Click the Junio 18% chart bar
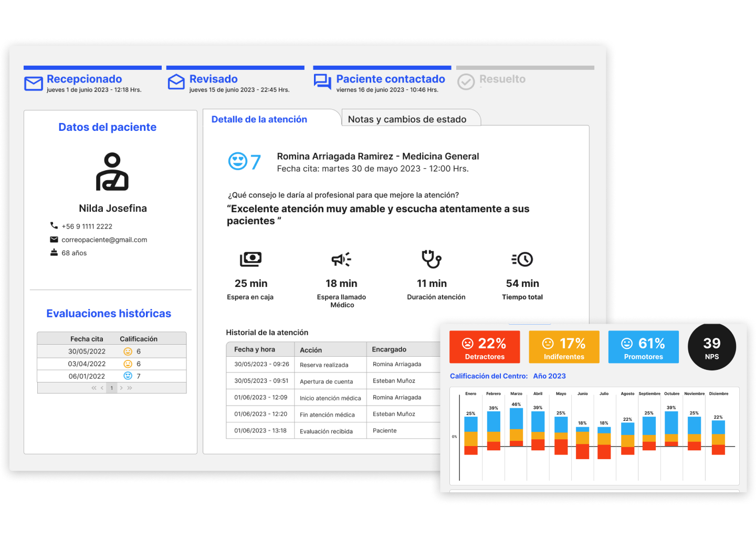The image size is (756, 538). click(583, 443)
